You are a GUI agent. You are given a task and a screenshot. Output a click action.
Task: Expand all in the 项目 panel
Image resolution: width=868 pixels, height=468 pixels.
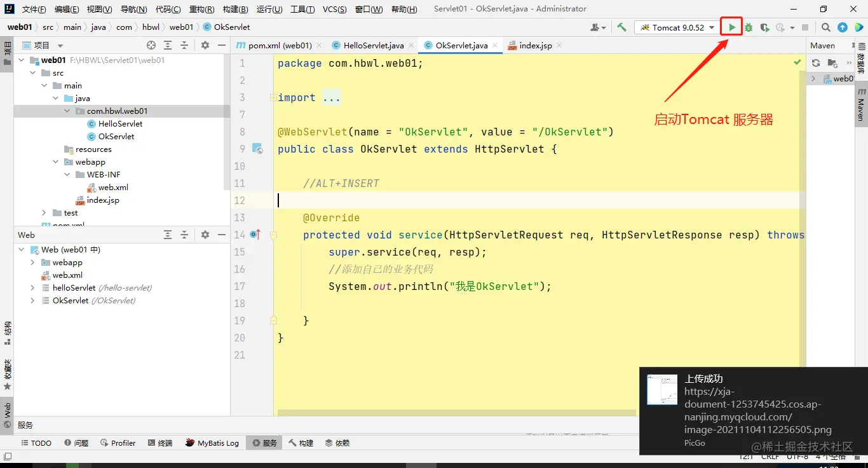[168, 45]
